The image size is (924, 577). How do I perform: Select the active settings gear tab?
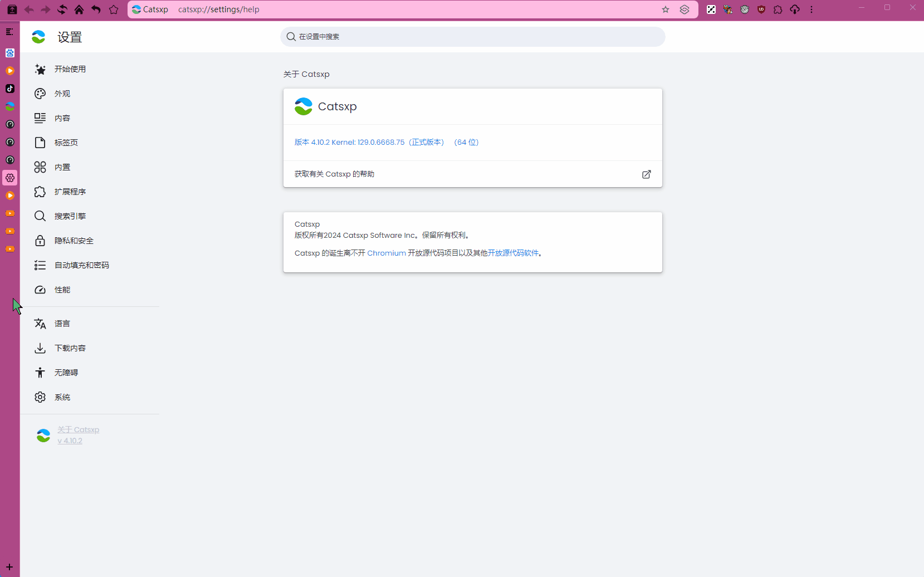pyautogui.click(x=10, y=178)
